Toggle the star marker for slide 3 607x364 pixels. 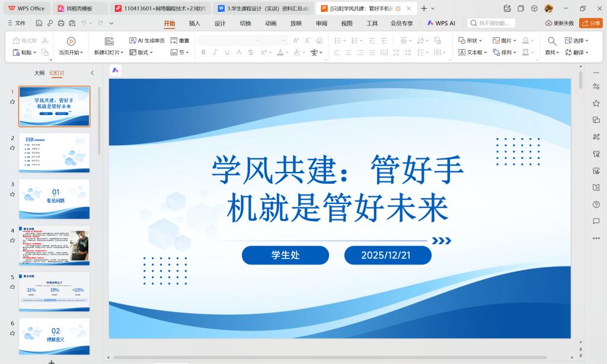pyautogui.click(x=12, y=194)
